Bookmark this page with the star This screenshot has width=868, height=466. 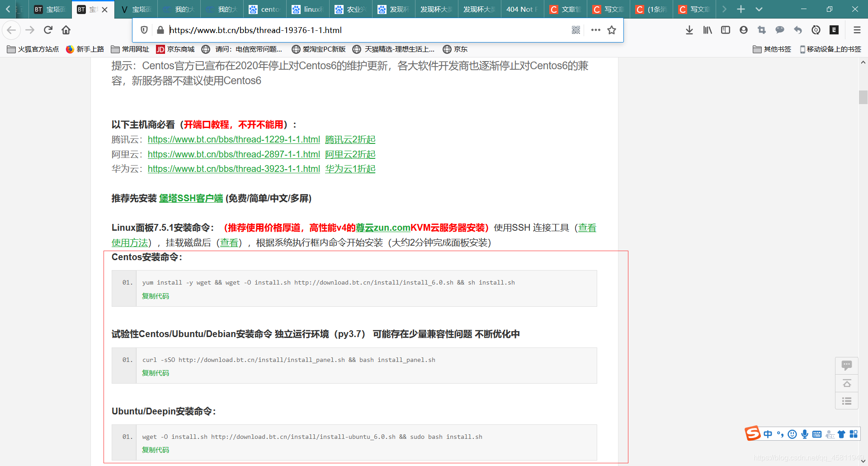point(612,30)
